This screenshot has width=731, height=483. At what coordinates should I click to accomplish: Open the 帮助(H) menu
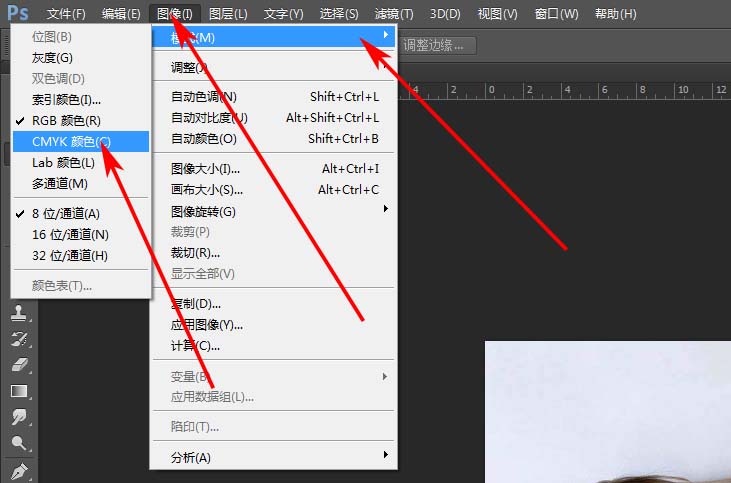(x=615, y=14)
